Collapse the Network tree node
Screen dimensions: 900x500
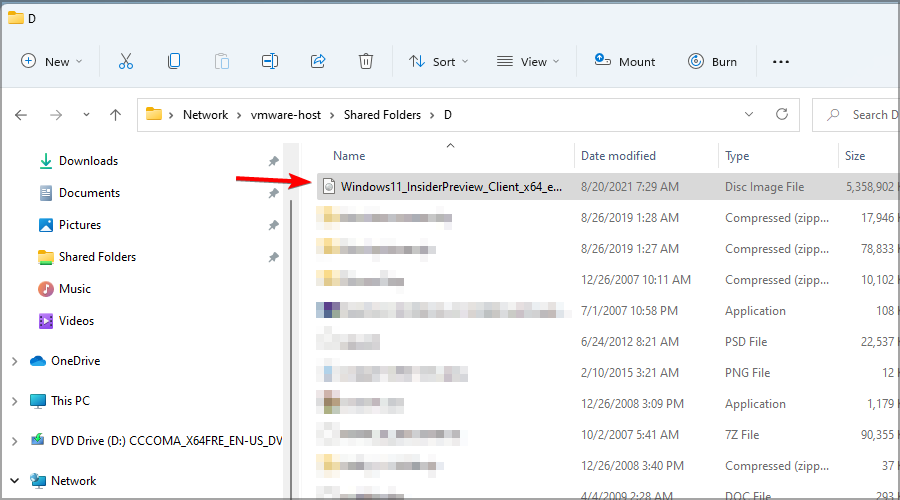click(14, 480)
